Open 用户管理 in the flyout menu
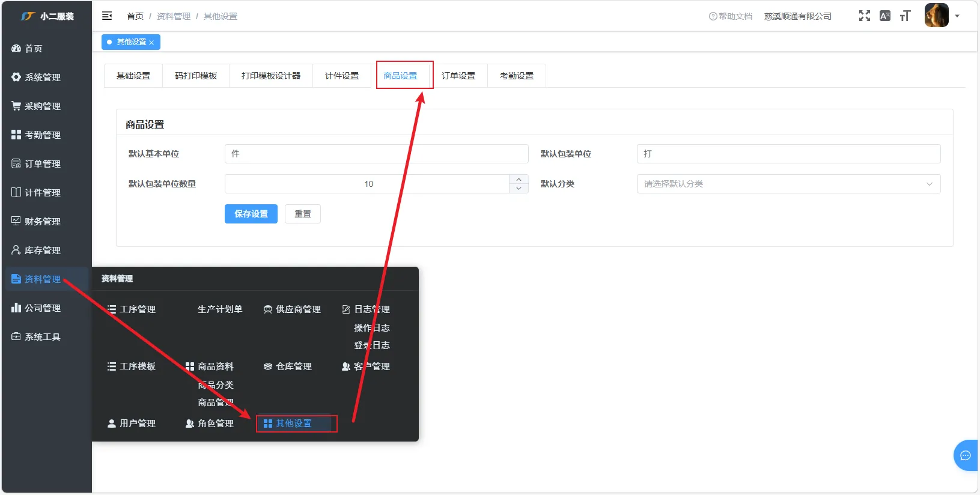This screenshot has width=980, height=495. 132,424
